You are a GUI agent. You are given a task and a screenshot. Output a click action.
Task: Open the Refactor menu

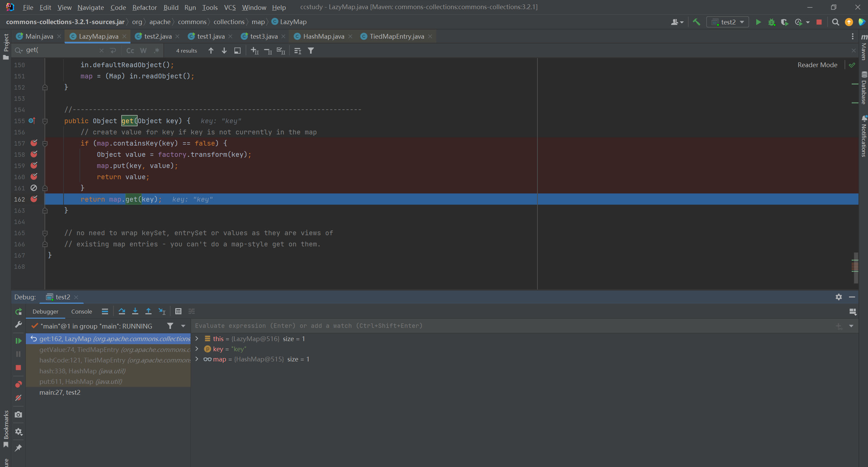[144, 7]
